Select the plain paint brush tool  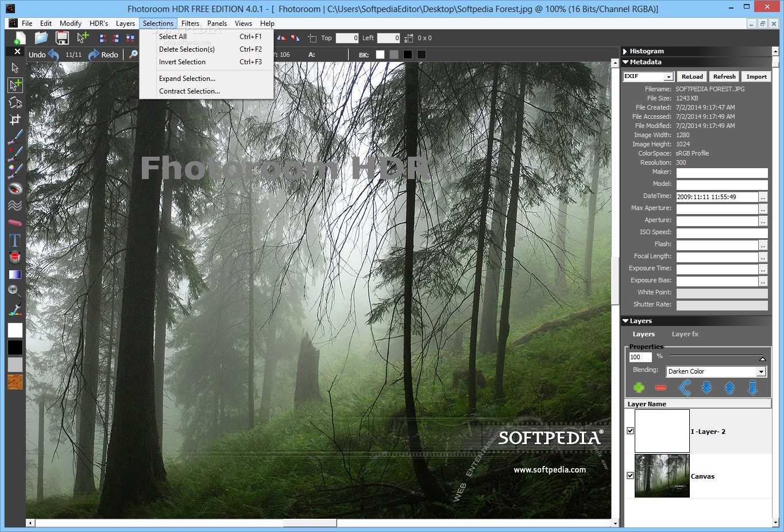(x=15, y=137)
